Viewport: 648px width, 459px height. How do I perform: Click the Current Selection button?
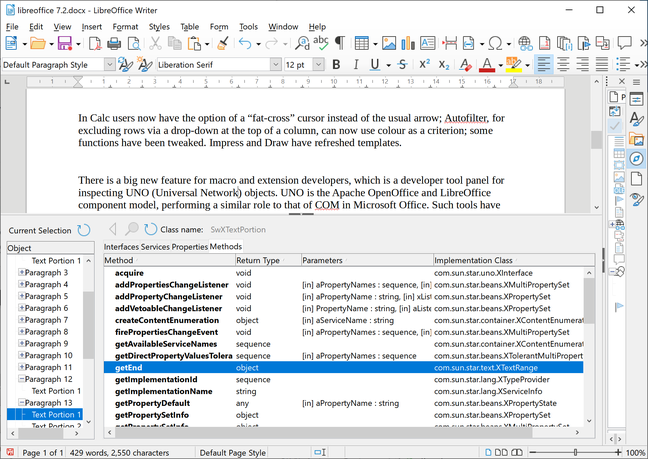click(x=40, y=231)
